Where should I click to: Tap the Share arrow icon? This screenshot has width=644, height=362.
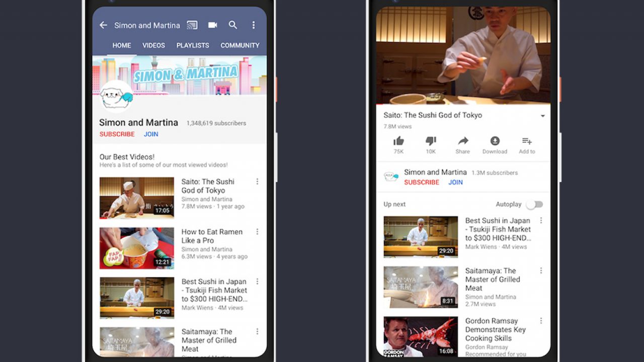click(463, 141)
